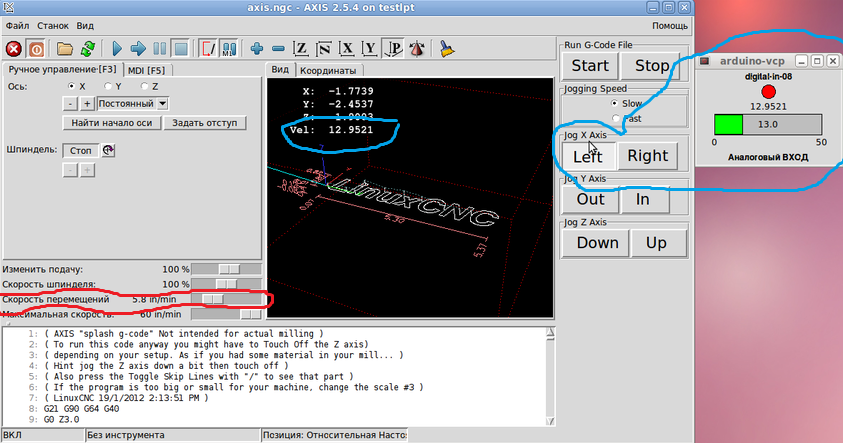The height and width of the screenshot is (443, 843).
Task: Clear the live plot with the broom icon
Action: coord(446,49)
